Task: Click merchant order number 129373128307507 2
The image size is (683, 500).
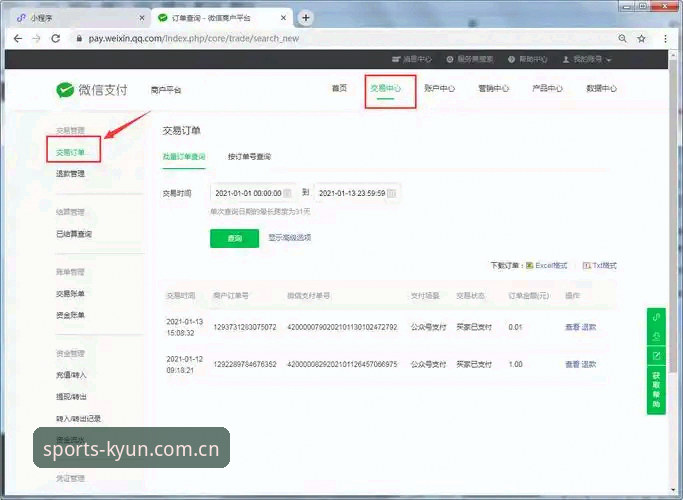Action: (x=245, y=327)
